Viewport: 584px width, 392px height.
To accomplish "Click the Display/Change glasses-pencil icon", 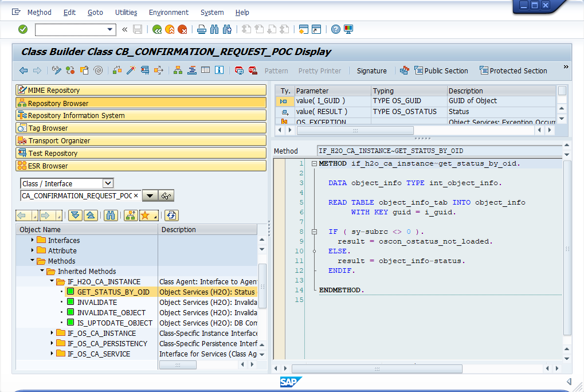I will (x=57, y=70).
